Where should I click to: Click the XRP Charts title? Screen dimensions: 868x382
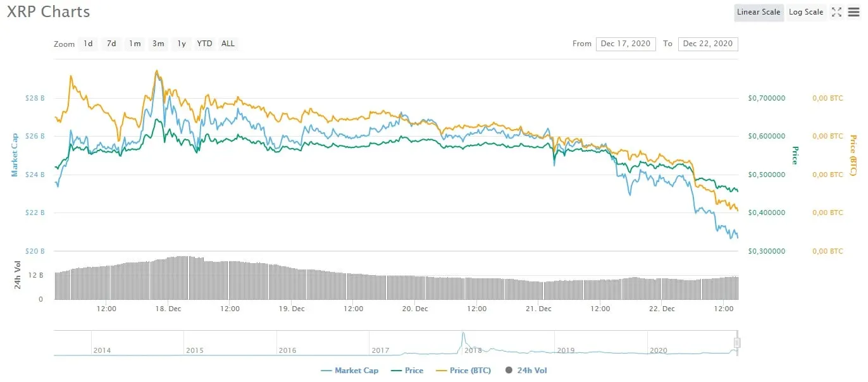[x=48, y=11]
